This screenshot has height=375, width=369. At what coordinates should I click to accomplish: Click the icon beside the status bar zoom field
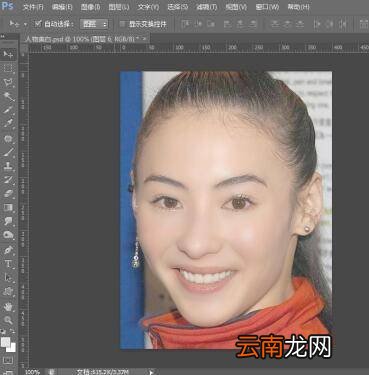pos(52,372)
